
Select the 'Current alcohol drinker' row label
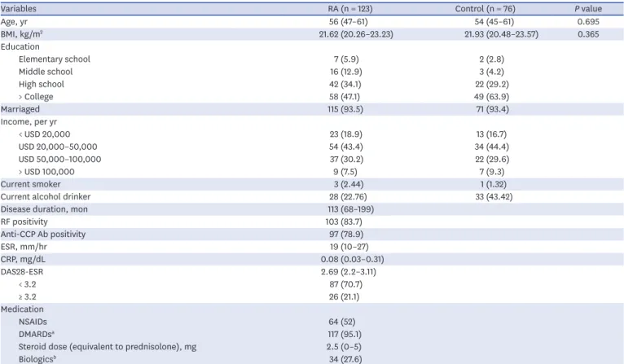(x=46, y=197)
